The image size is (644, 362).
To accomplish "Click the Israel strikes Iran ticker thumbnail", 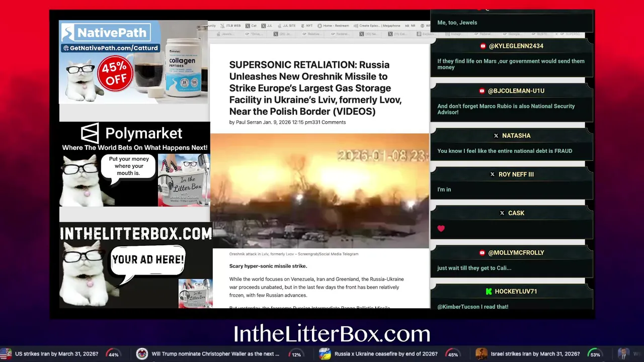I will click(x=481, y=354).
